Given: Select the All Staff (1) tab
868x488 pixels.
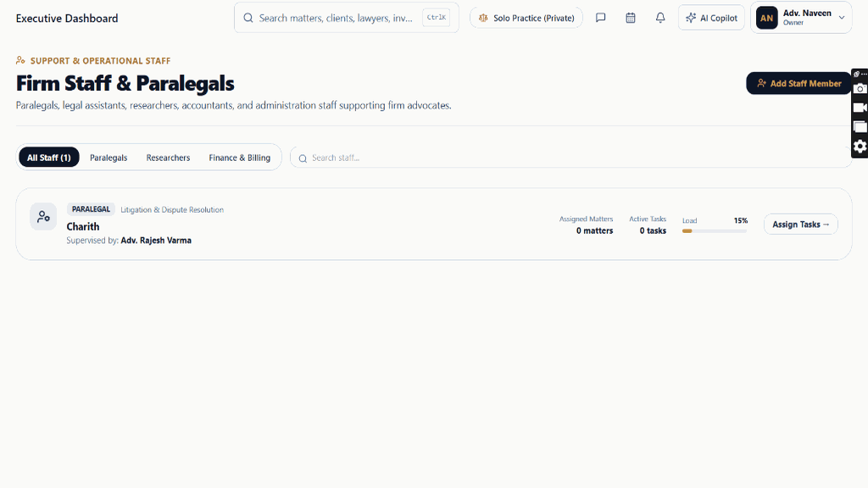Looking at the screenshot, I should (48, 158).
